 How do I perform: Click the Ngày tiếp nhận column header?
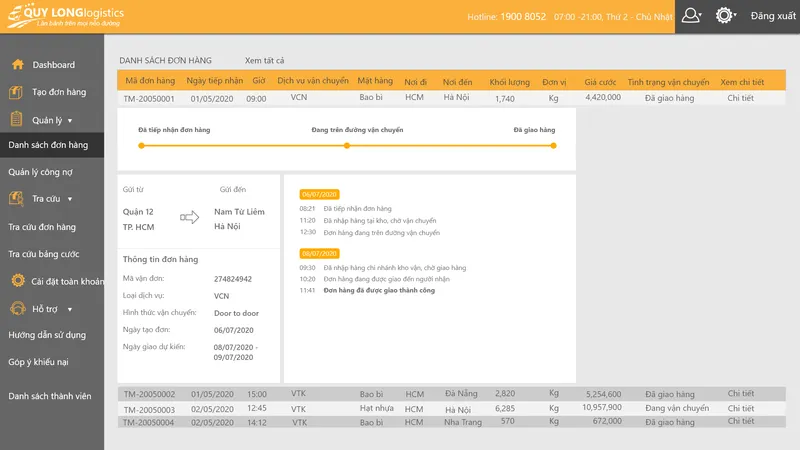point(215,81)
